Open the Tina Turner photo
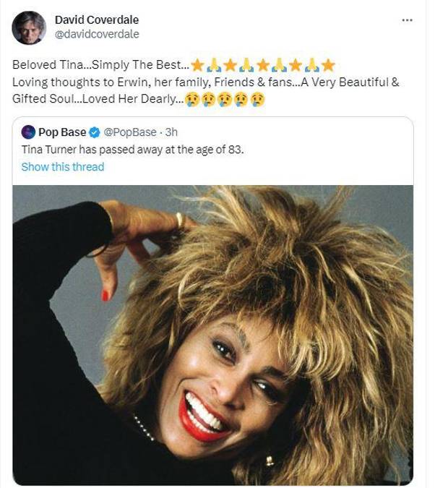This screenshot has width=448, height=488. coord(213,333)
